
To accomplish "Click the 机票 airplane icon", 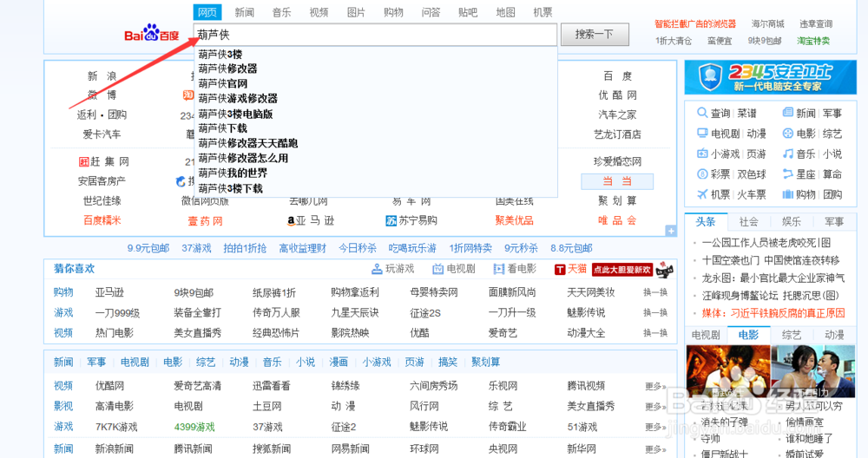I will tap(702, 194).
